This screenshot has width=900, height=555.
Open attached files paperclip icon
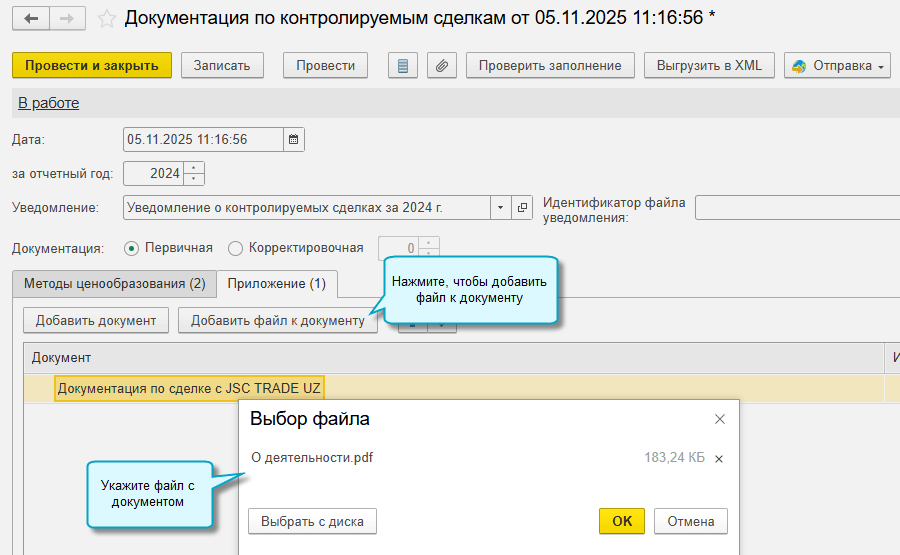(x=441, y=66)
